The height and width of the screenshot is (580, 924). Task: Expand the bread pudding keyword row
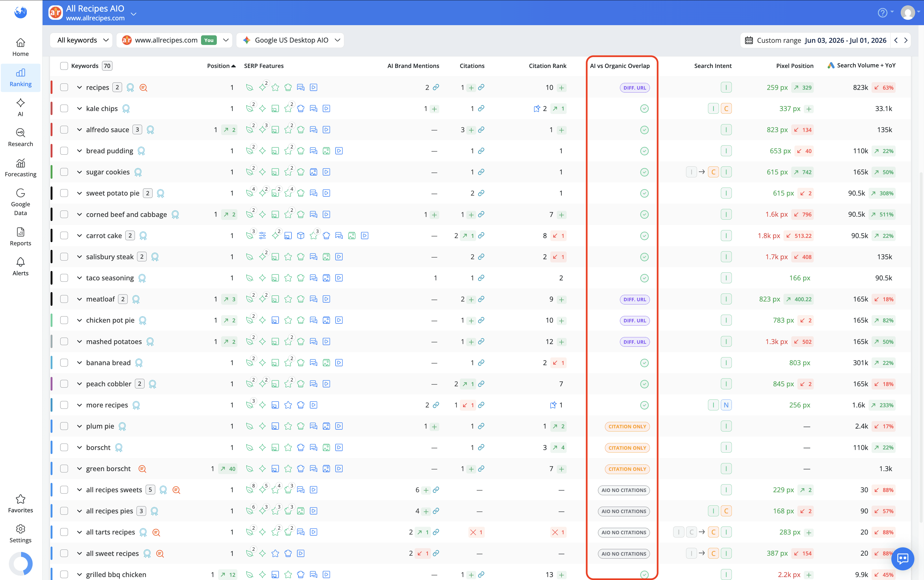[79, 151]
